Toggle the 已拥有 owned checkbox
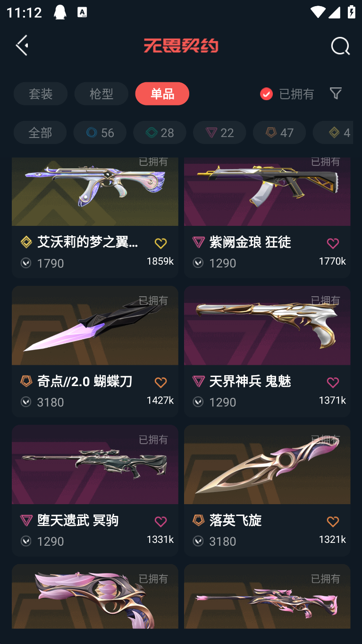The image size is (362, 644). point(266,94)
